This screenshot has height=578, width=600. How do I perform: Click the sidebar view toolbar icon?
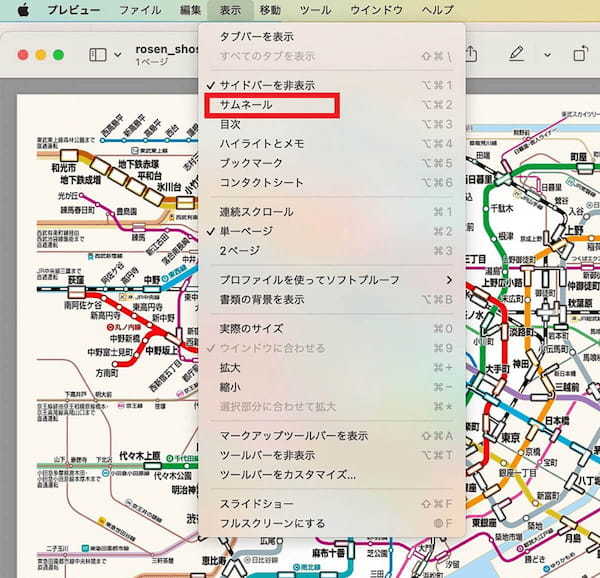tap(98, 55)
